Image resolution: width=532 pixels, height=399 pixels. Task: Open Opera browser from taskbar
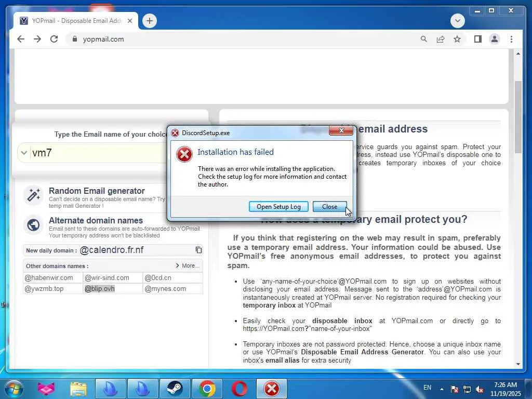pos(239,389)
